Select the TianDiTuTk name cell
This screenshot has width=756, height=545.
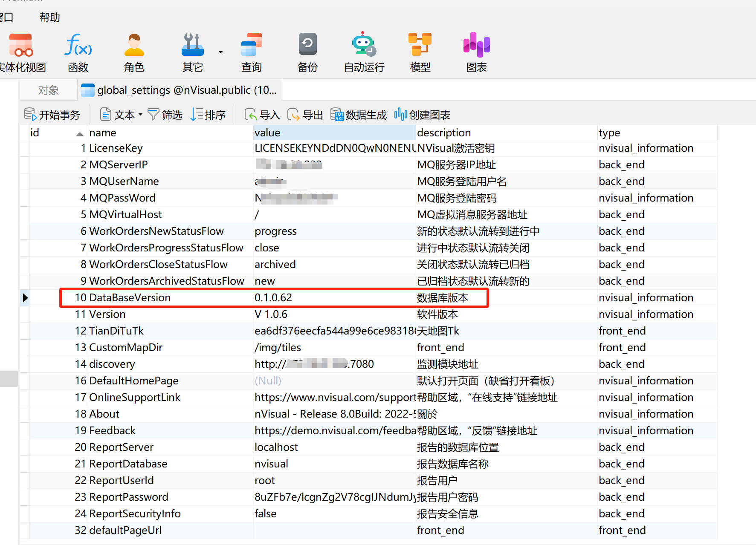pyautogui.click(x=171, y=331)
